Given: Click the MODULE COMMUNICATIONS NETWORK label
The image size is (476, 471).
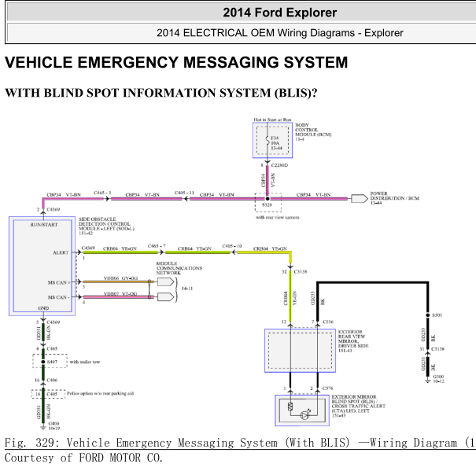Looking at the screenshot, I should pyautogui.click(x=179, y=268).
